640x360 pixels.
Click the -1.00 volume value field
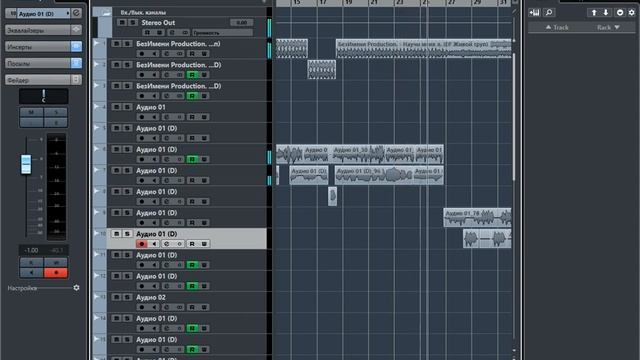31,250
